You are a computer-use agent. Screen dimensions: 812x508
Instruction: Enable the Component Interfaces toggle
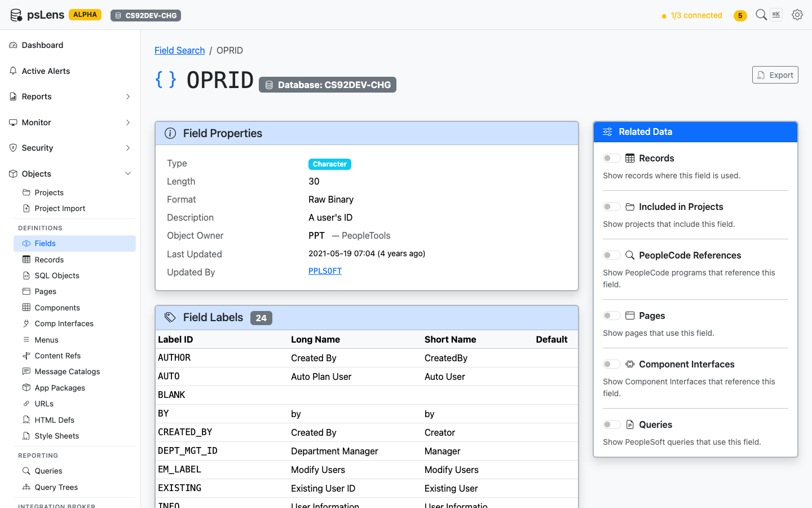[x=612, y=364]
